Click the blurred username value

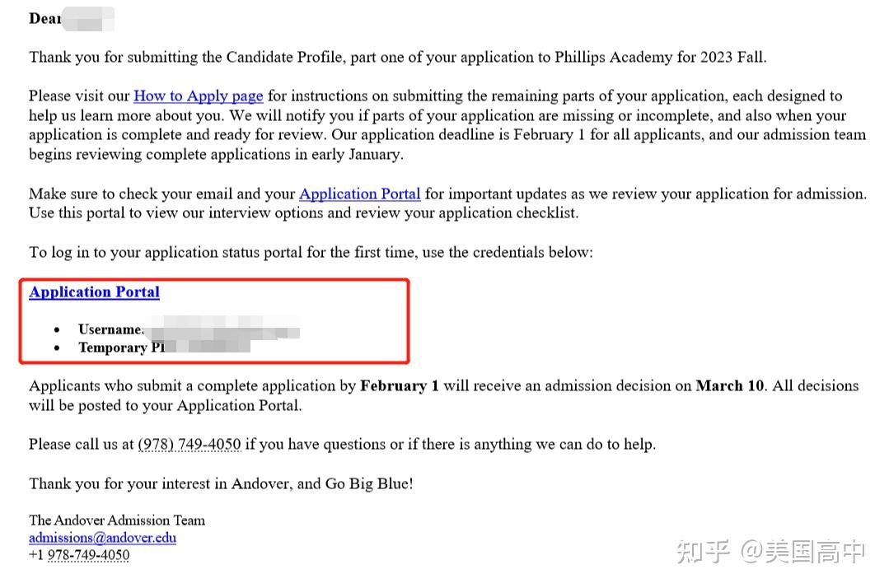pos(222,327)
